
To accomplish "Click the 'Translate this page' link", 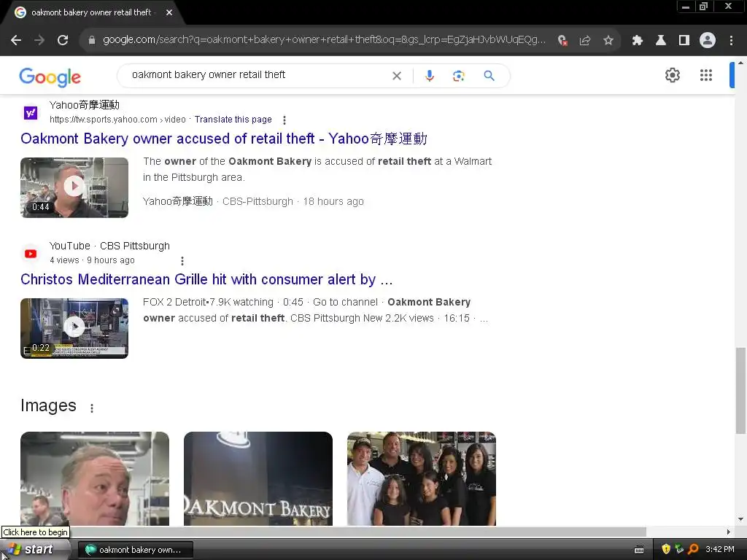I will pos(233,120).
